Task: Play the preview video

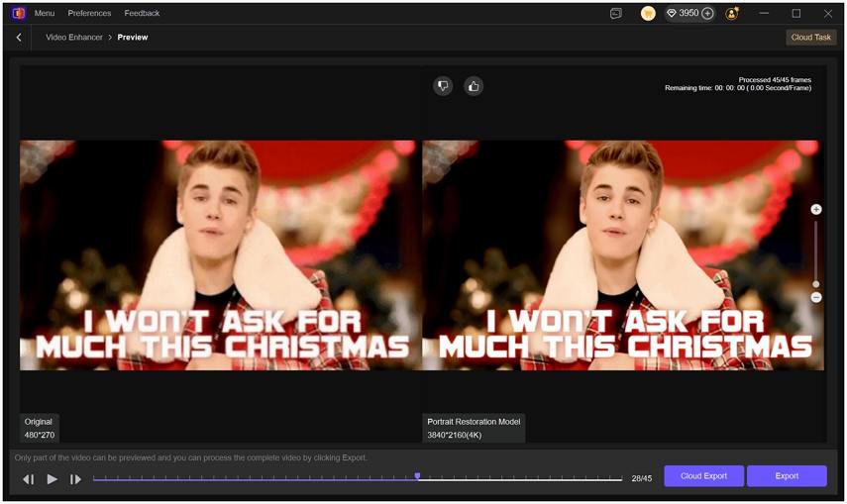Action: [52, 479]
